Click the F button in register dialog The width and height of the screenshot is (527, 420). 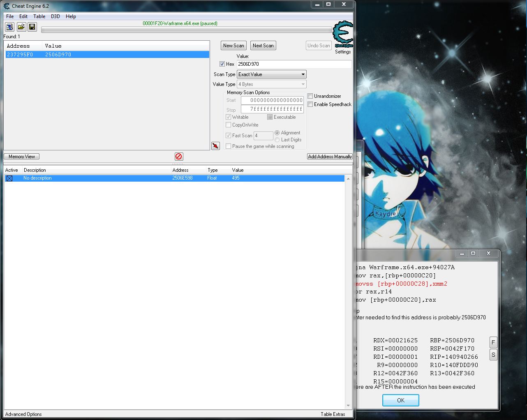click(493, 342)
